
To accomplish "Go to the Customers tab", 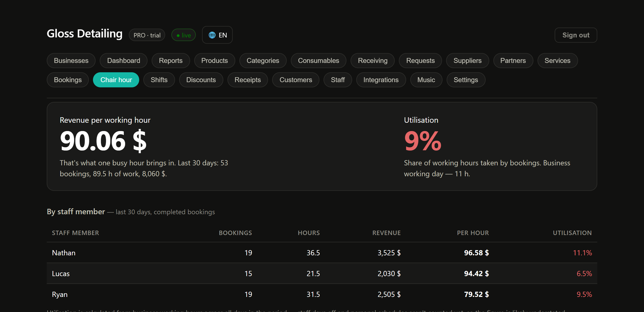I will pos(296,80).
